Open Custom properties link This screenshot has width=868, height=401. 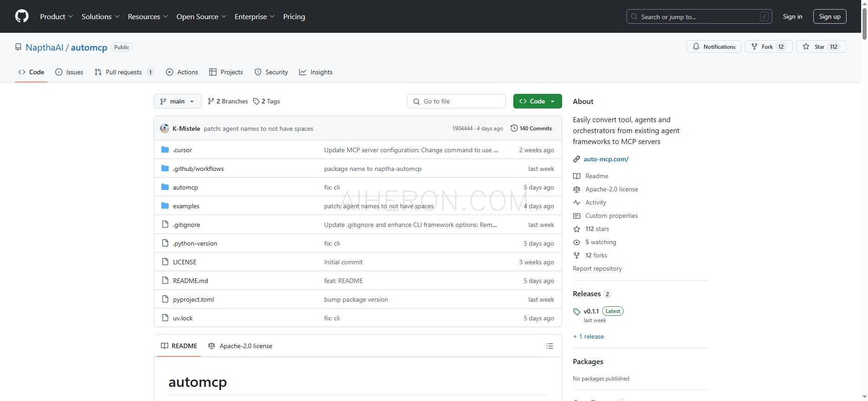(611, 216)
